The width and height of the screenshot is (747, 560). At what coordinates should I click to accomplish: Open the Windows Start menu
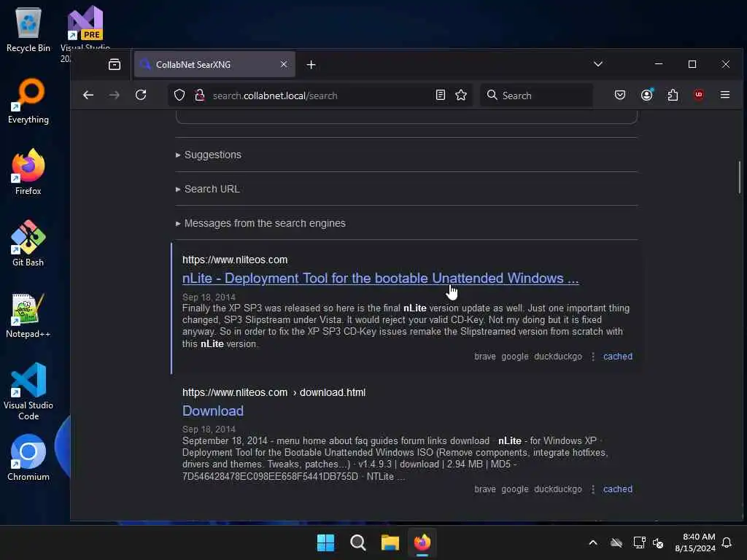[326, 542]
